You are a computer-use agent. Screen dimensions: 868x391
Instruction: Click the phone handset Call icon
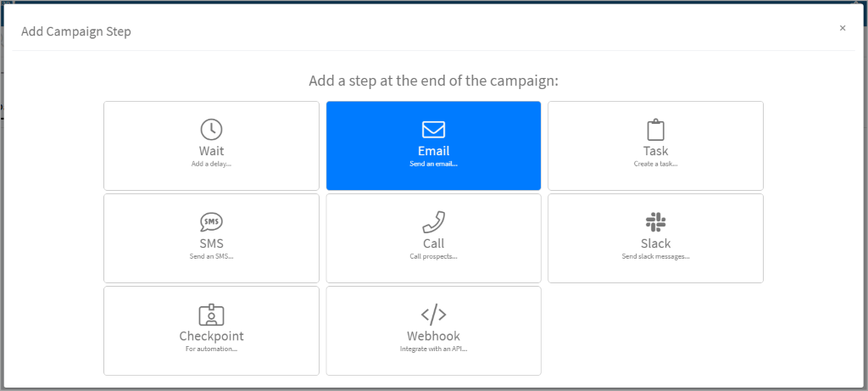click(433, 222)
